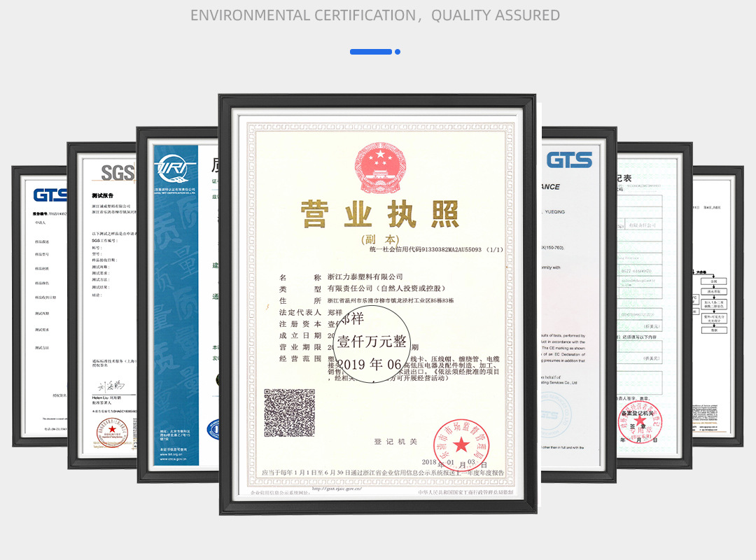Viewport: 756px width, 560px height.
Task: Click the company type '有限责任公司（自然人投资或控股）'
Action: (x=386, y=288)
